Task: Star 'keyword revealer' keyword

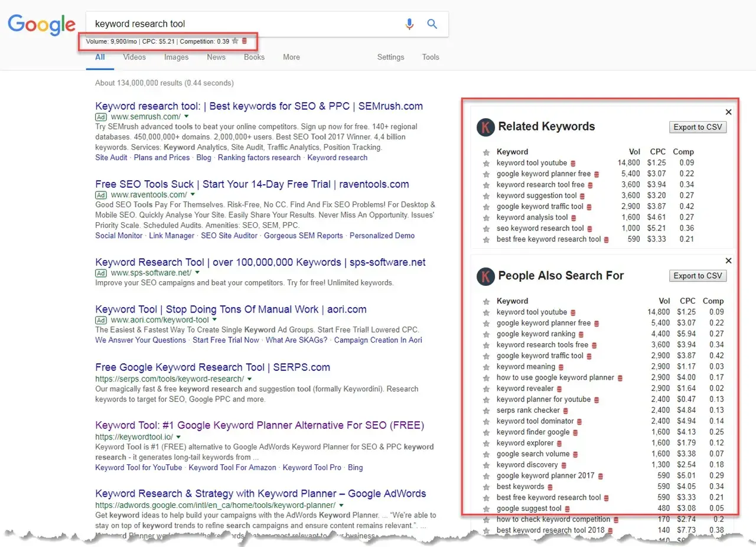Action: (x=486, y=389)
